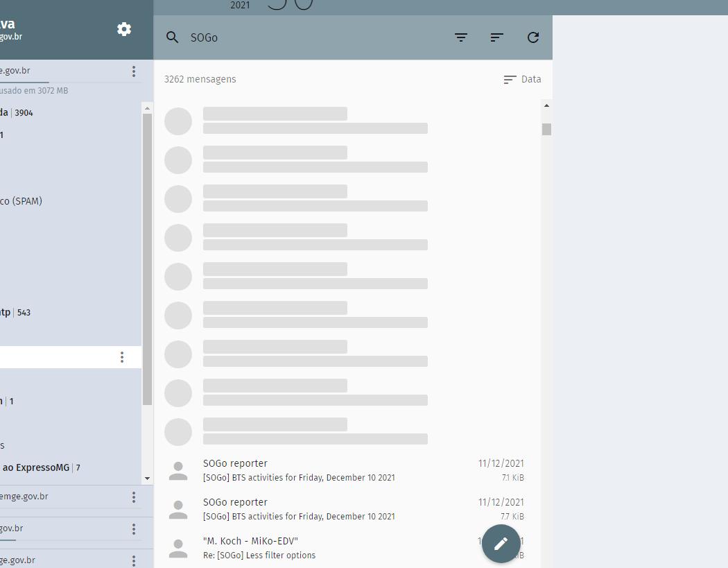Refresh the message list
The image size is (728, 568).
coord(532,37)
